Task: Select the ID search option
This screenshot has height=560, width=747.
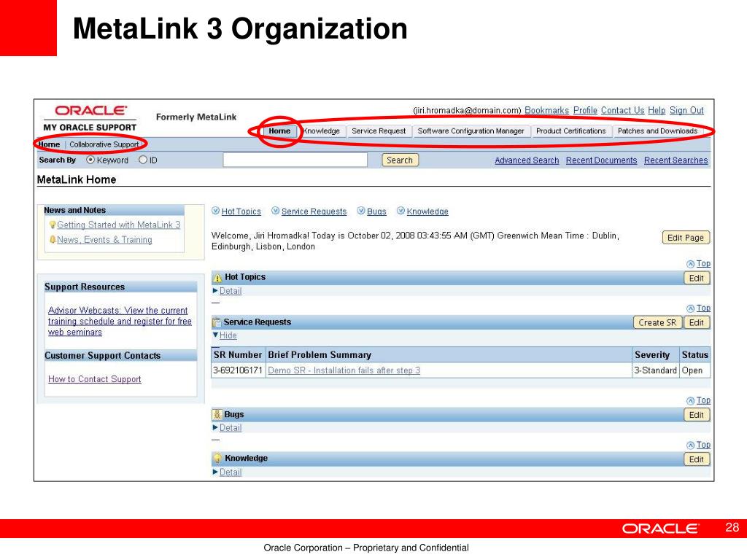Action: 143,160
